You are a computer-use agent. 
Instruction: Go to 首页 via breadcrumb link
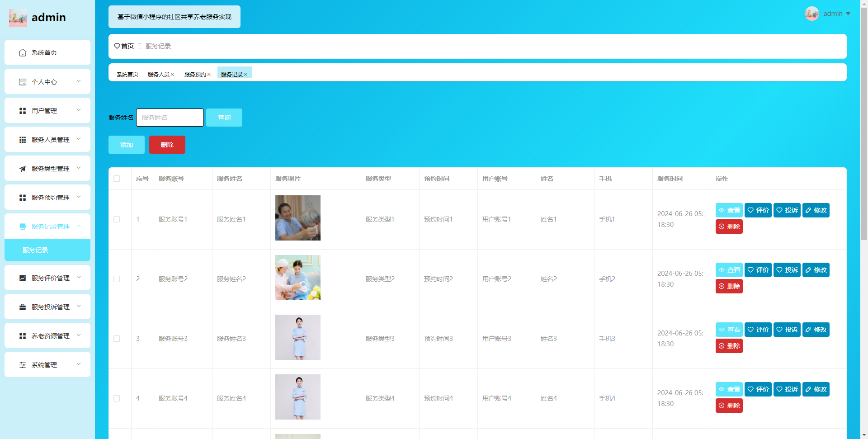127,46
